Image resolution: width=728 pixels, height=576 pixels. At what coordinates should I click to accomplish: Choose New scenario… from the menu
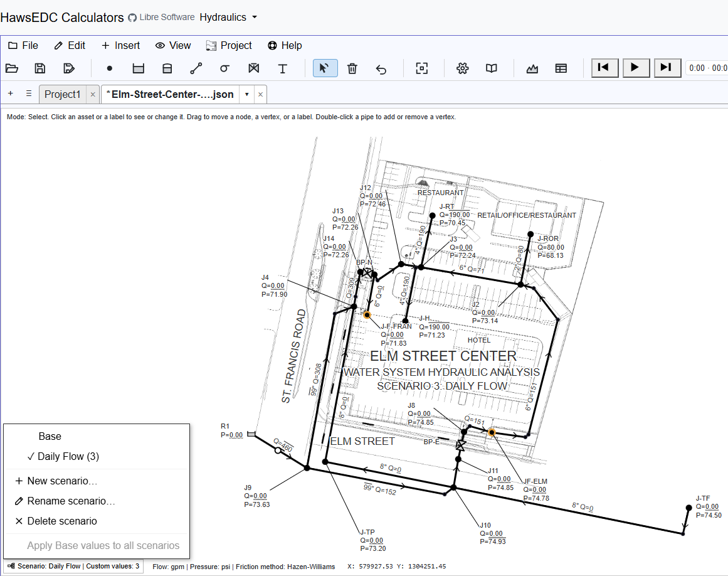point(97,481)
